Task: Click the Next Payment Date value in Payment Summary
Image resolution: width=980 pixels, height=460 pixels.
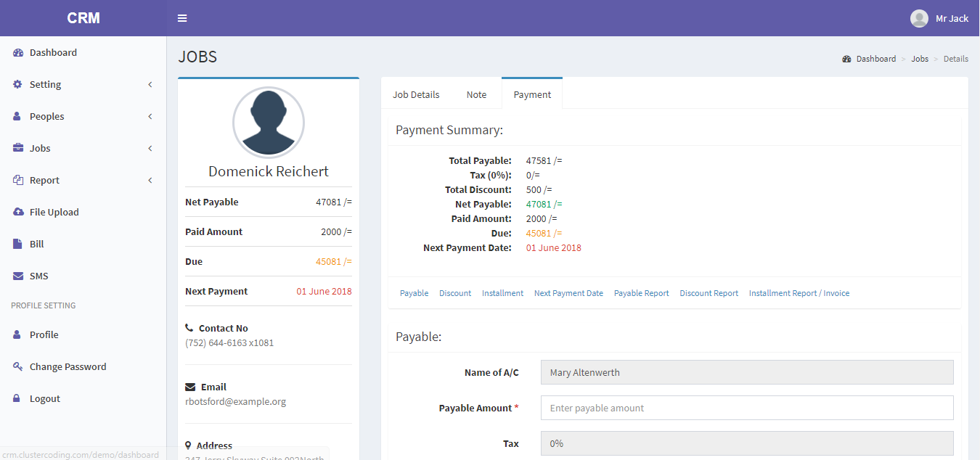Action: click(553, 248)
